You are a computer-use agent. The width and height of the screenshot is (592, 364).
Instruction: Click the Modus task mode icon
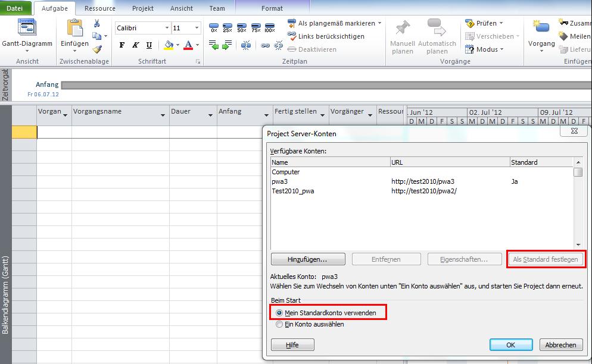[470, 49]
